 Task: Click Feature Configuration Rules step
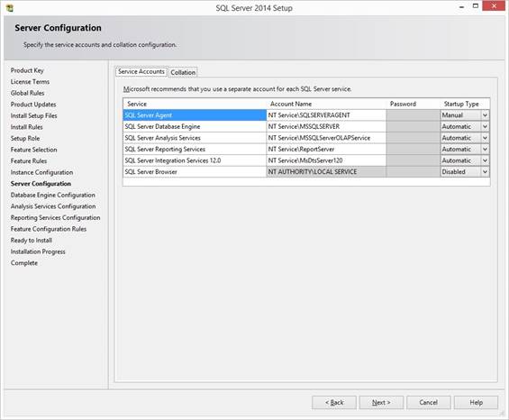49,229
